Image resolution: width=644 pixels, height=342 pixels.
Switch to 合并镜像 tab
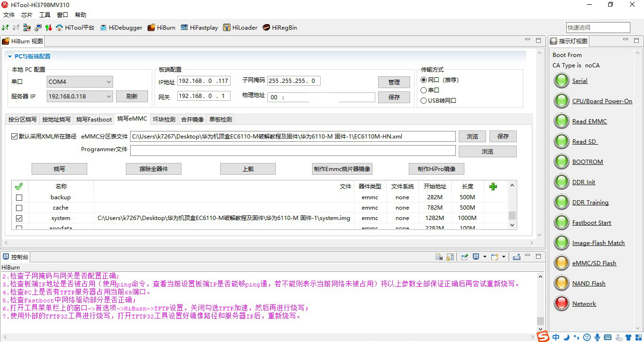[192, 120]
